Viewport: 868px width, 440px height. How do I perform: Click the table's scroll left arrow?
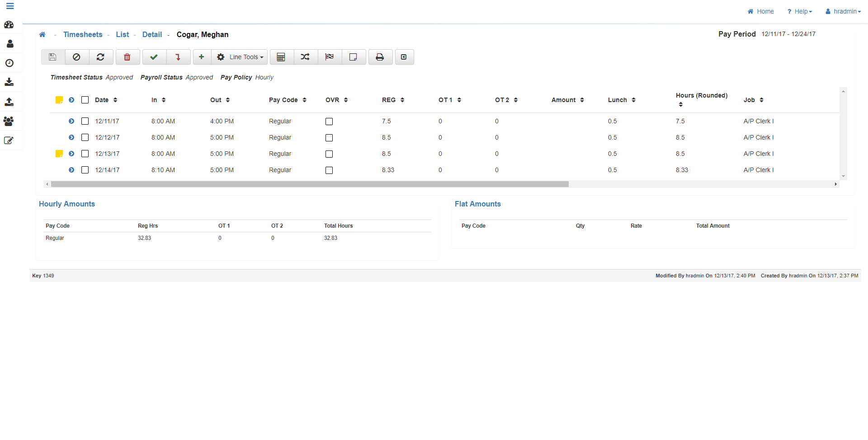(47, 184)
